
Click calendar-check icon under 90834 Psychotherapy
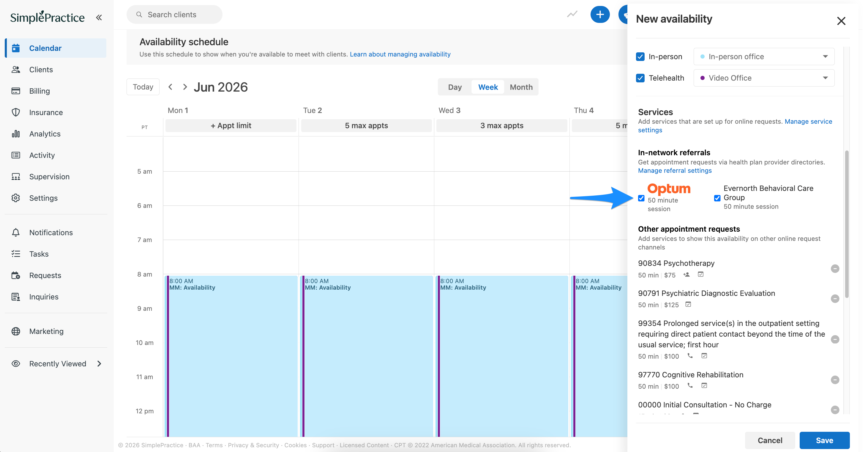[700, 274]
